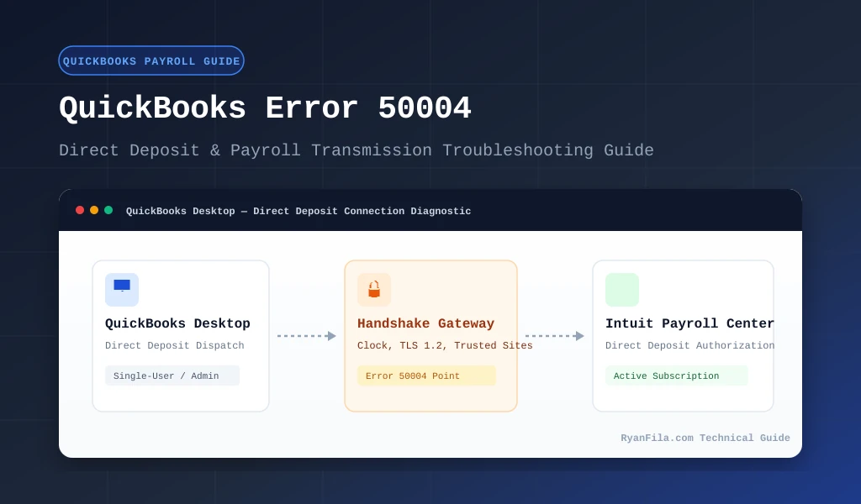Click the green maximize dot in the title bar
The height and width of the screenshot is (504, 861).
(108, 210)
